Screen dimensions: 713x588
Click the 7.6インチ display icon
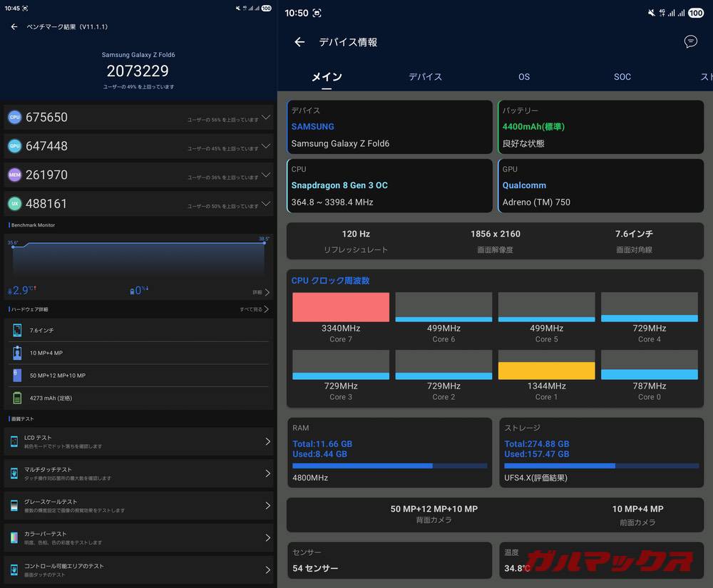click(17, 331)
